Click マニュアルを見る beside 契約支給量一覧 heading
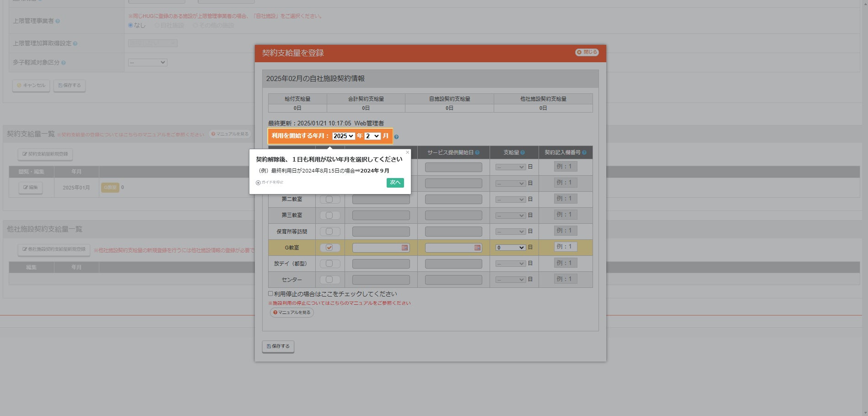This screenshot has height=416, width=868. click(230, 134)
